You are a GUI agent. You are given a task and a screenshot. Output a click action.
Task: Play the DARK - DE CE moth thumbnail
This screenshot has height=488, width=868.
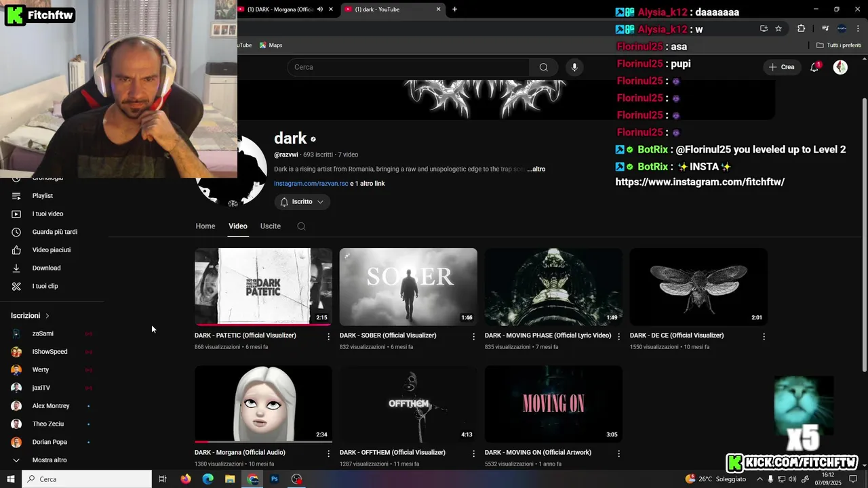[x=698, y=287]
